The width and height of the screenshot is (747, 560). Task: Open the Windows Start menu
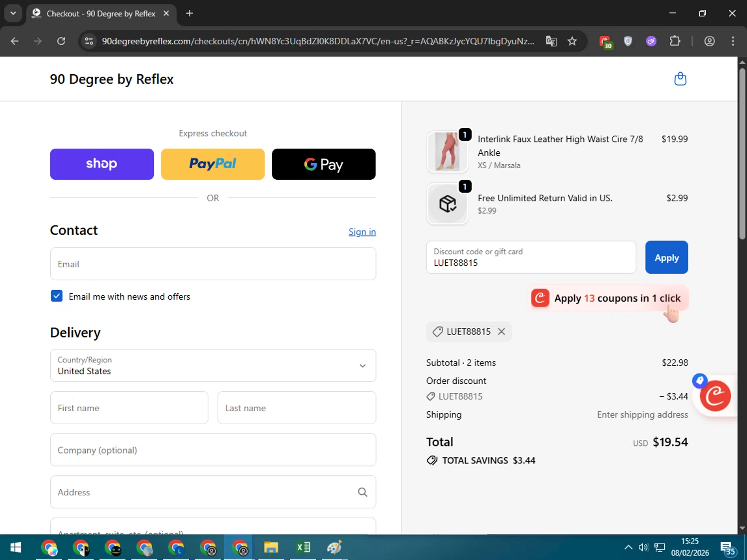[x=15, y=548]
